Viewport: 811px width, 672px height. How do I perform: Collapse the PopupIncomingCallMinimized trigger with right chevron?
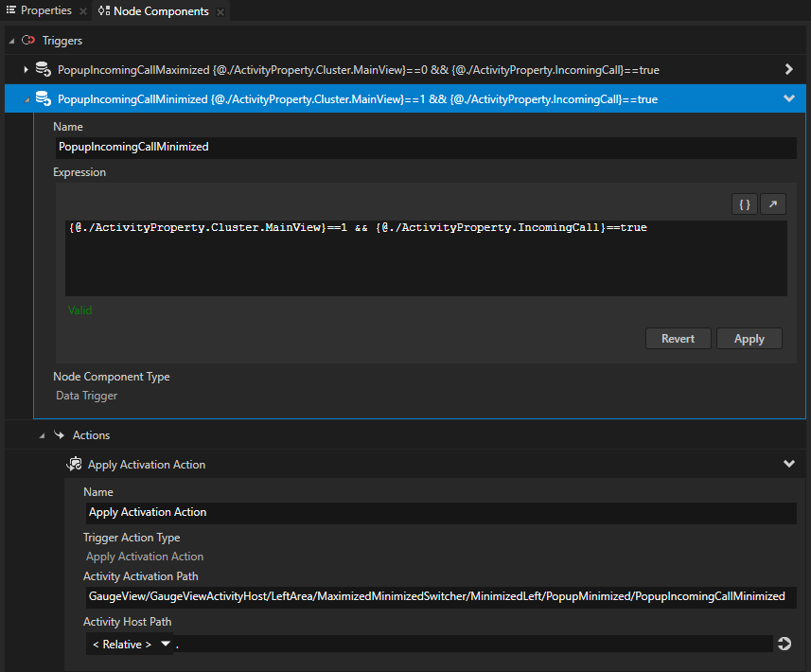click(789, 98)
